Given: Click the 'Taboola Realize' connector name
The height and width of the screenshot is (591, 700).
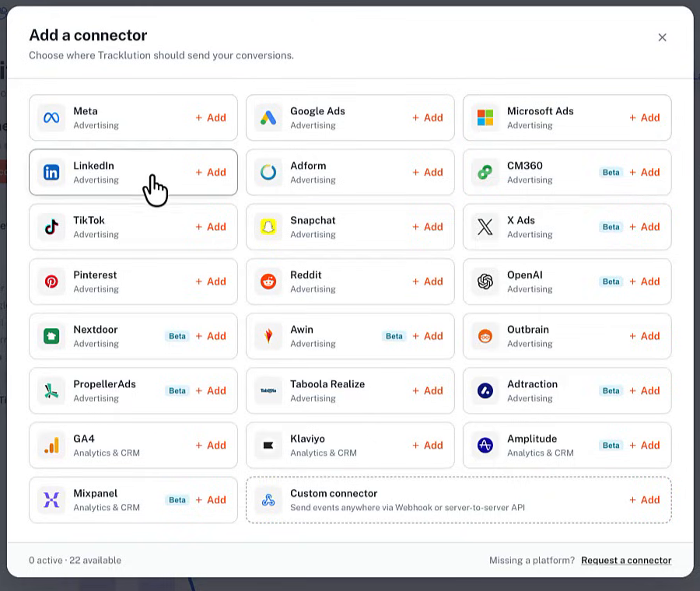Looking at the screenshot, I should tap(327, 384).
